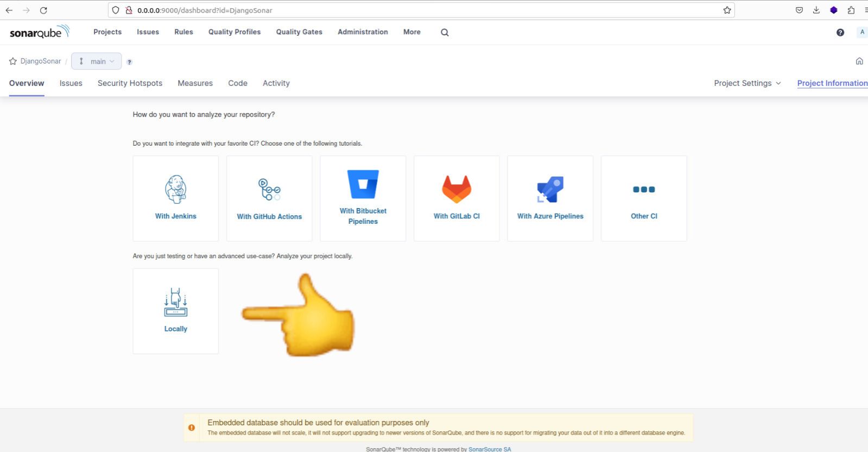Viewport: 868px width, 452px height.
Task: Click the branch help tooltip icon
Action: pos(129,62)
